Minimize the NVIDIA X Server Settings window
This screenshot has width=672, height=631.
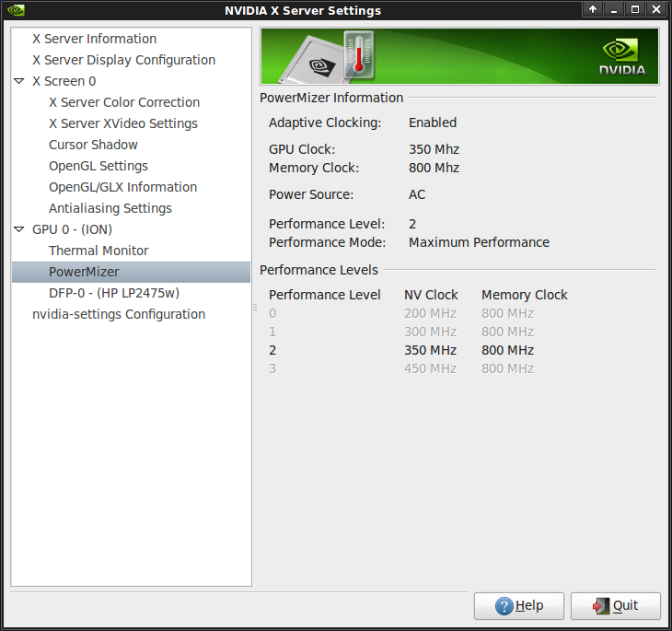[614, 9]
